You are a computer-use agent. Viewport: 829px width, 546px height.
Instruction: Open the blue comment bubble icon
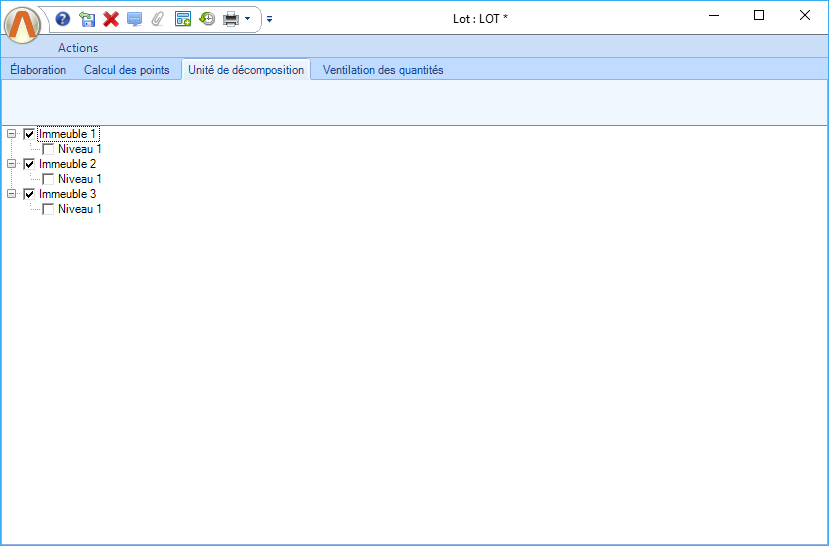[135, 18]
